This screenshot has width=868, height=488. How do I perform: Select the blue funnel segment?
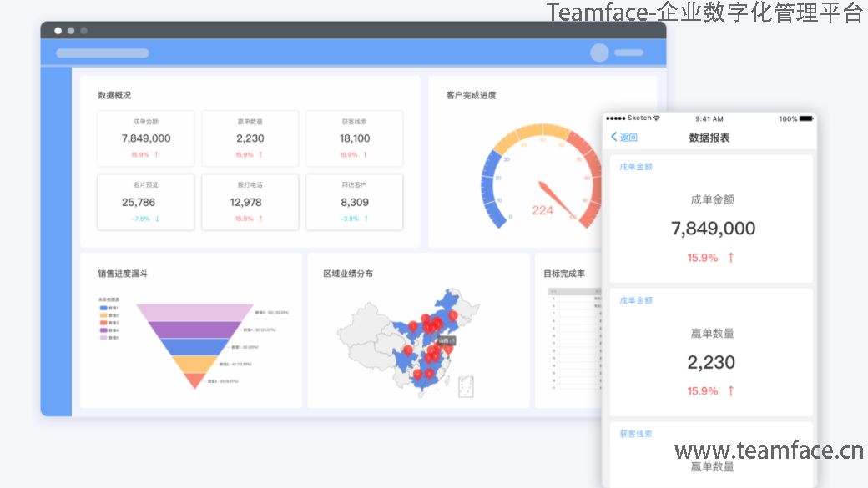tap(194, 347)
